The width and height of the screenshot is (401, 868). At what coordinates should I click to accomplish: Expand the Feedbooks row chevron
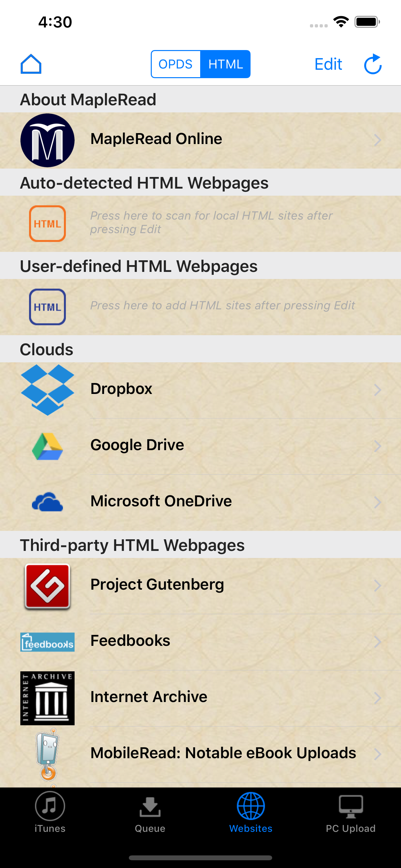(377, 642)
